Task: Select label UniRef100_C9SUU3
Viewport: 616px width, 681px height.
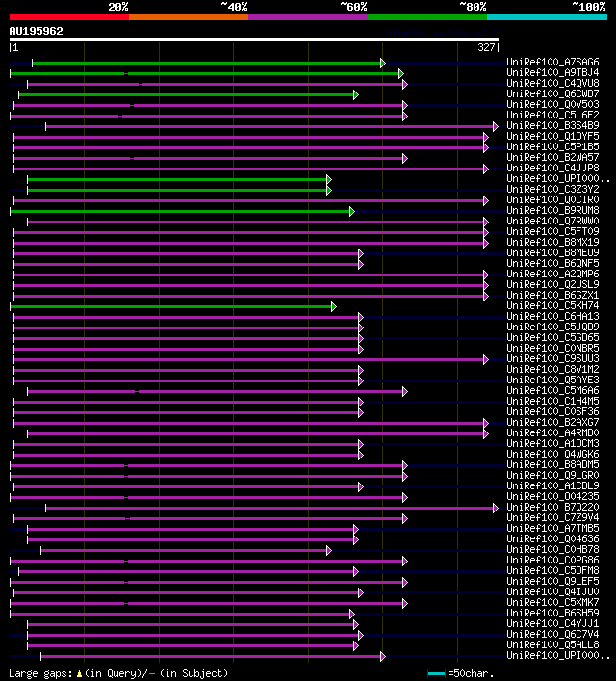Action: click(552, 358)
